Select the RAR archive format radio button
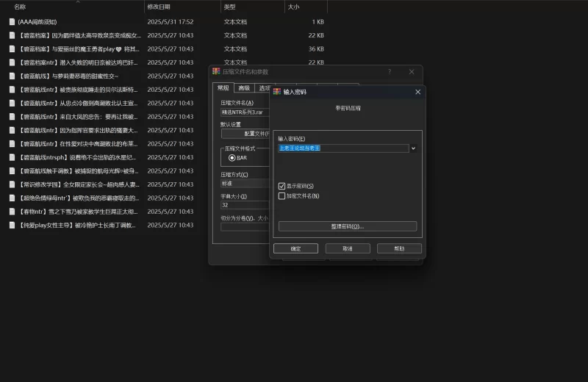This screenshot has height=382, width=588. (x=232, y=158)
